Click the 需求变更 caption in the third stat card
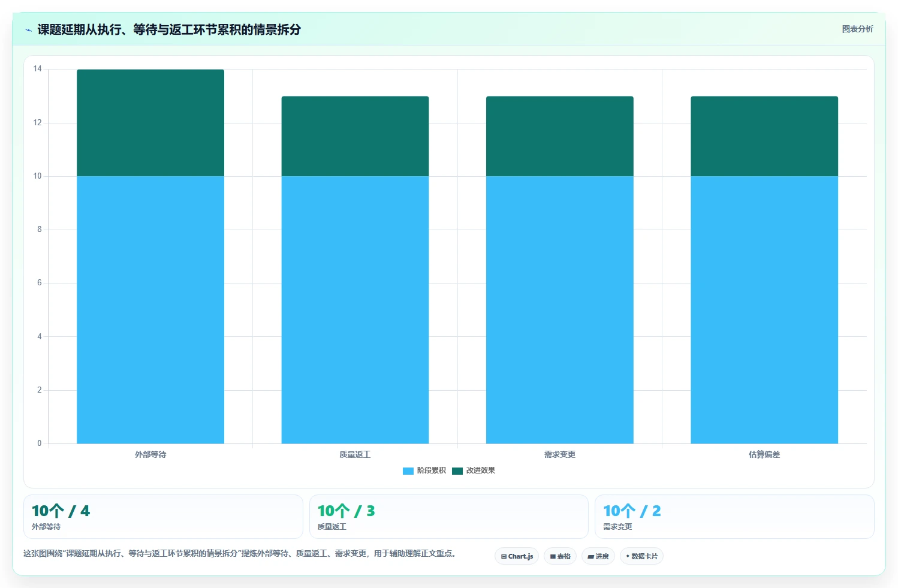 [617, 527]
